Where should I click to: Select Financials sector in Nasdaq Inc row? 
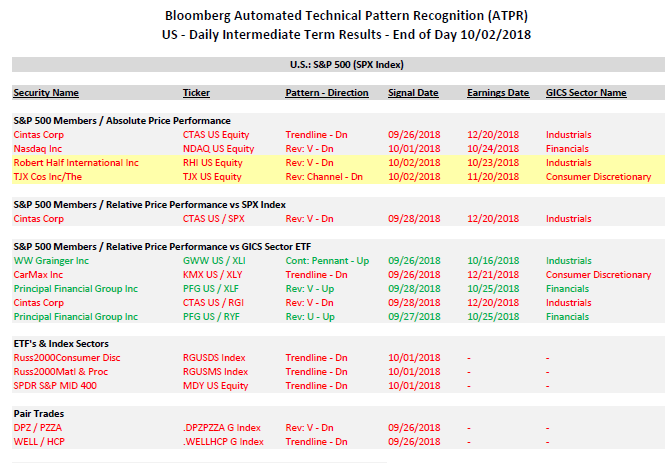point(567,149)
